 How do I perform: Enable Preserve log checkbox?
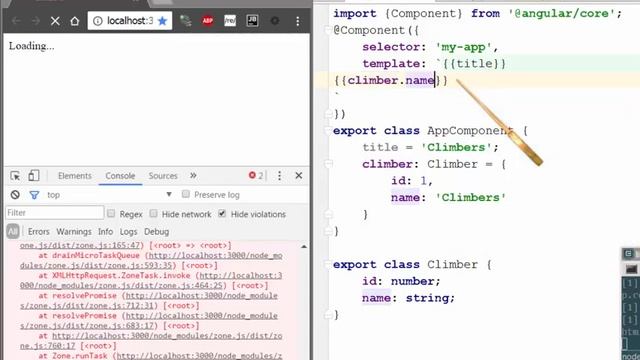point(186,194)
